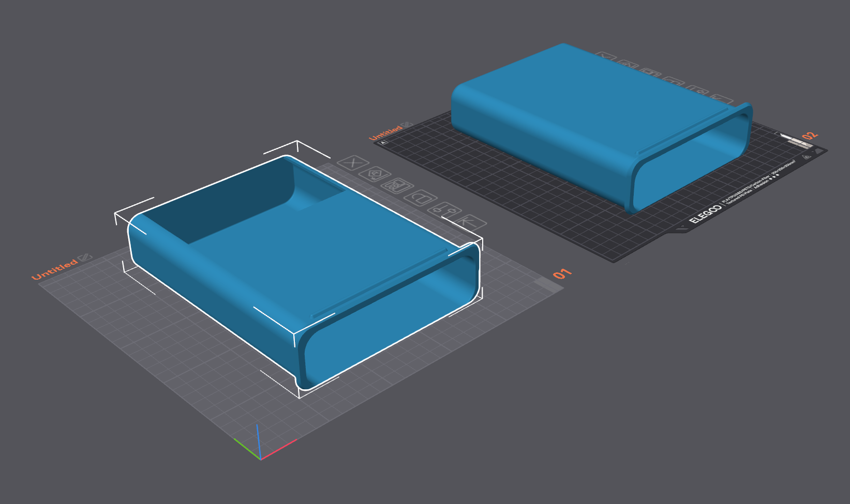Toggle the lock icon on plate 01
The width and height of the screenshot is (850, 504).
point(422,198)
